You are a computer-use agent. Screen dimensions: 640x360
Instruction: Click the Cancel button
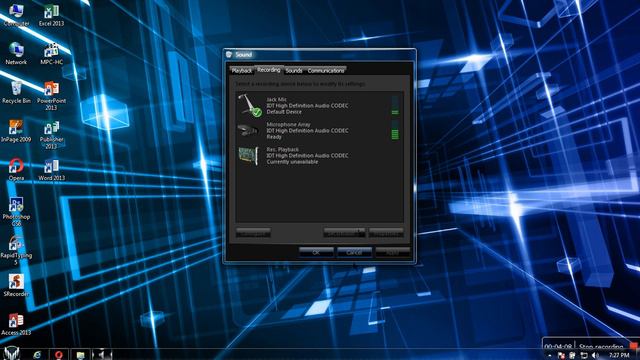[354, 253]
